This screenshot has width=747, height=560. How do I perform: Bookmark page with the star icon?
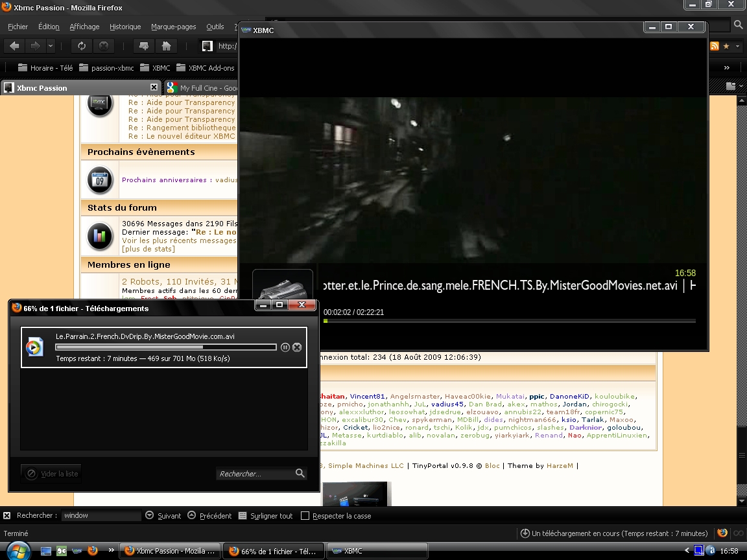point(726,46)
